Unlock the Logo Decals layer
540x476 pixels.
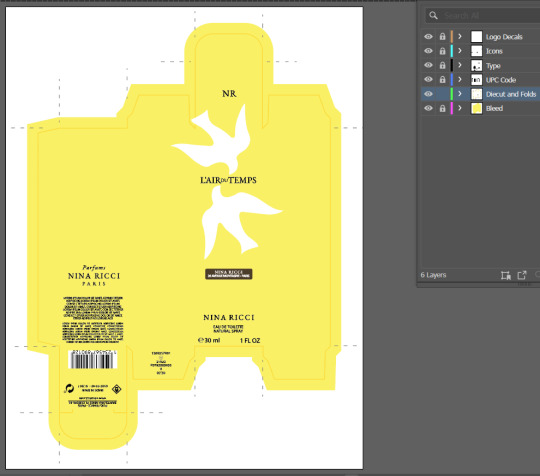442,37
